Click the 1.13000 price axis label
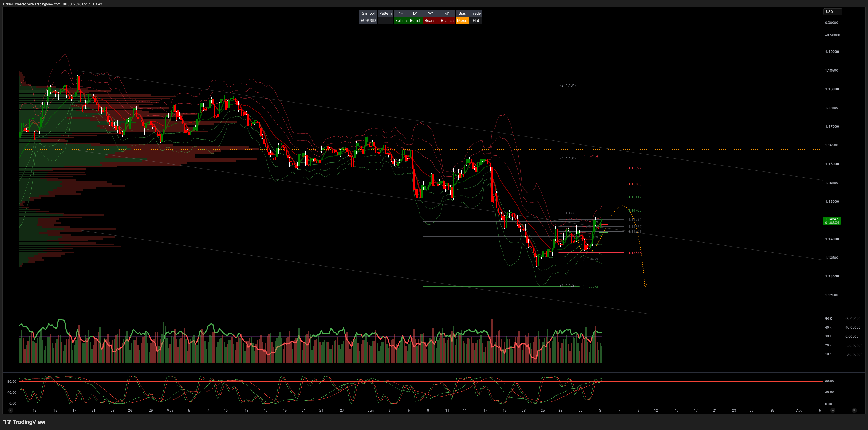The width and height of the screenshot is (868, 430). pos(832,276)
